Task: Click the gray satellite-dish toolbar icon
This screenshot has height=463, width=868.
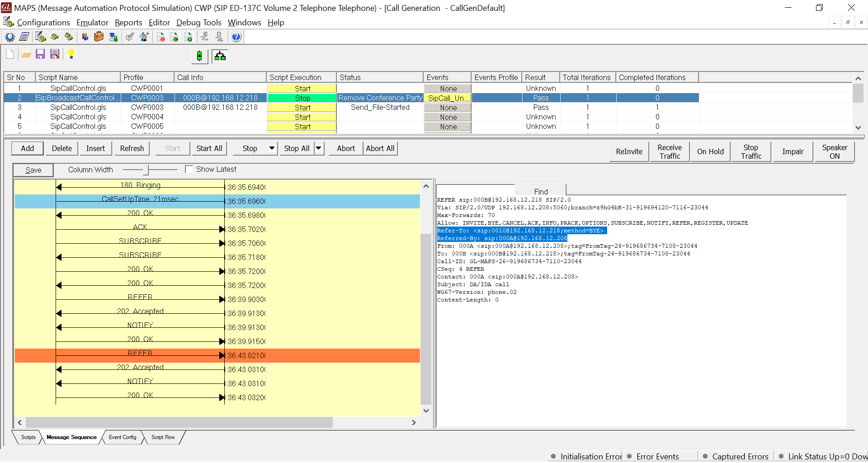Action: [130, 37]
